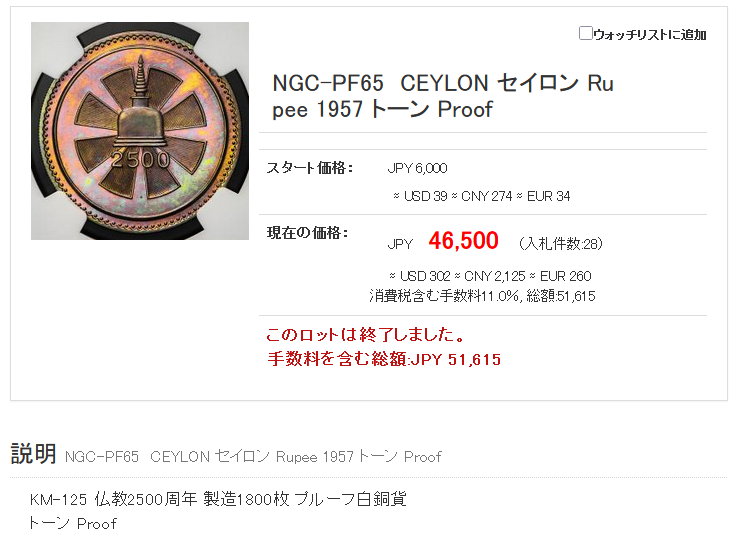Check the ウォッチリストに追加 checkbox

pos(586,34)
